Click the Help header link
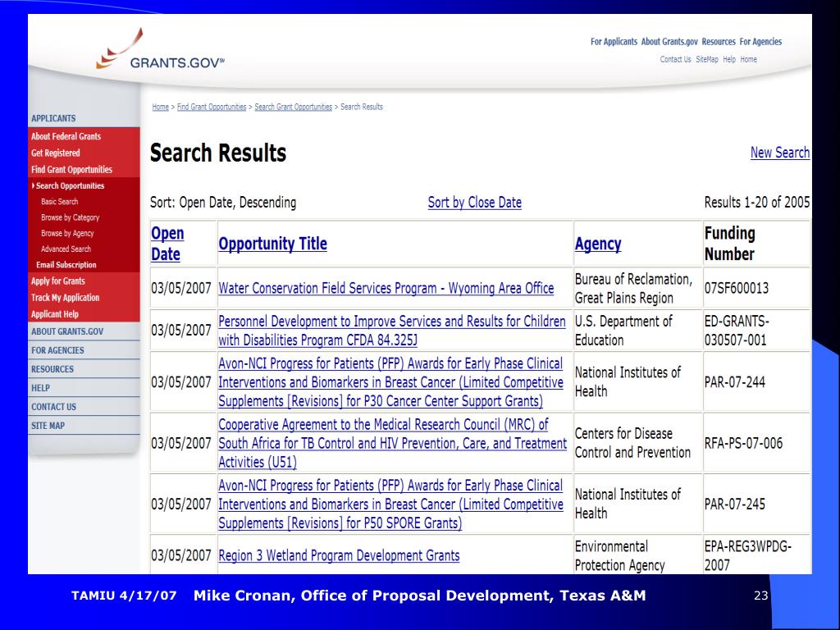Screen dimensions: 840x630 729,59
